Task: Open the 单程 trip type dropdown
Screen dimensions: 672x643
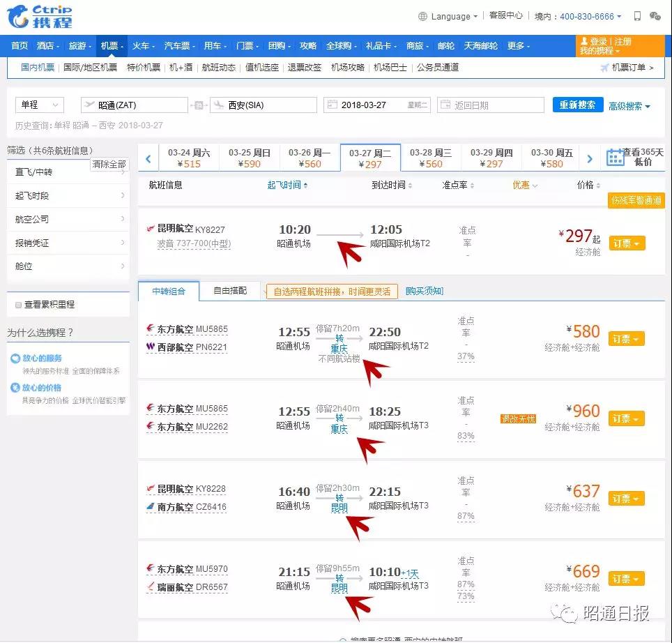Action: pos(40,105)
